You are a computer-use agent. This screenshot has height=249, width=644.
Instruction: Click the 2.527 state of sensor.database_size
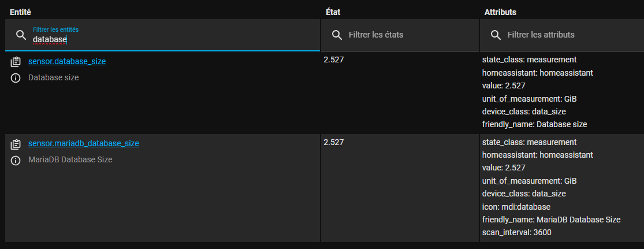[x=334, y=60]
